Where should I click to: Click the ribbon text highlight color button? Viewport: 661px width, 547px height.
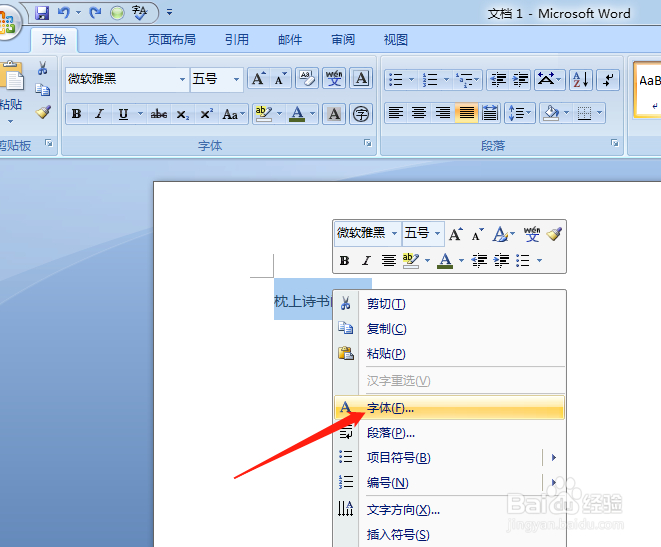click(263, 114)
